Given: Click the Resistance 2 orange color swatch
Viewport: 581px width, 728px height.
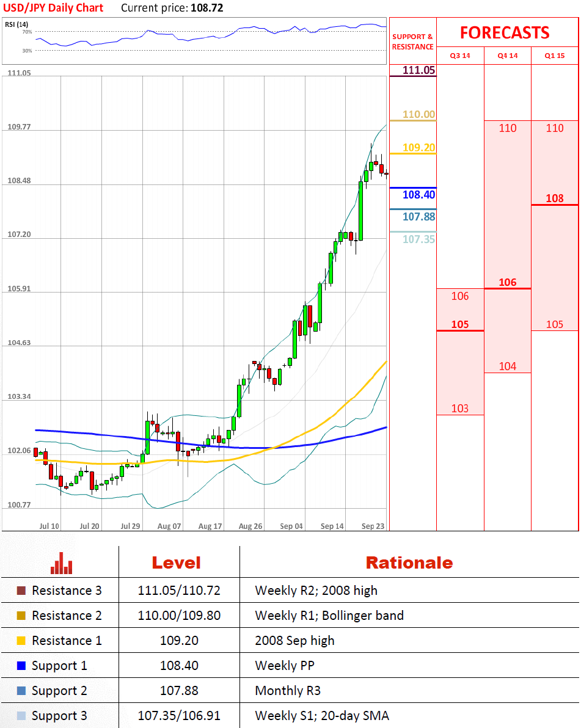Looking at the screenshot, I should click(21, 616).
